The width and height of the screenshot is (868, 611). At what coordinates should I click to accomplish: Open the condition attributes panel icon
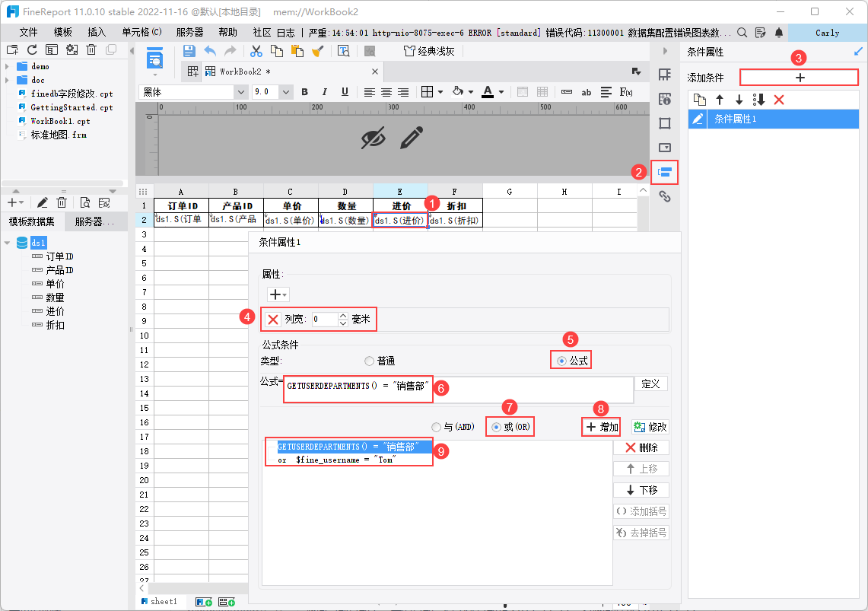point(664,172)
